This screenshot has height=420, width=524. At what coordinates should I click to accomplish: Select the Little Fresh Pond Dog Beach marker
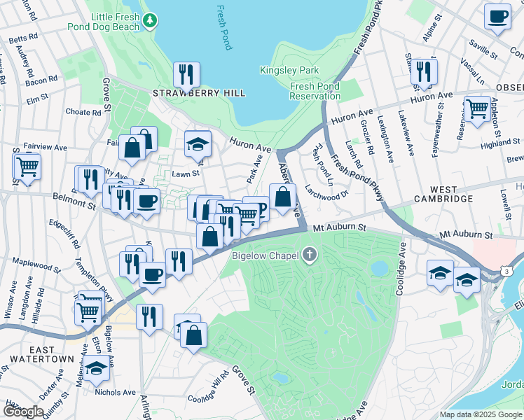click(x=149, y=21)
